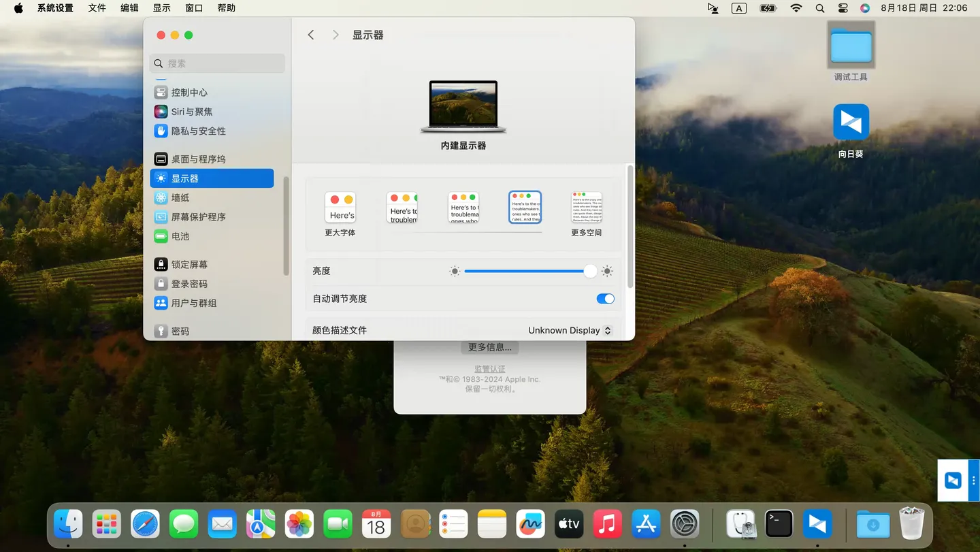Toggle 自动调节亮度 switch off
980x552 pixels.
(x=604, y=299)
